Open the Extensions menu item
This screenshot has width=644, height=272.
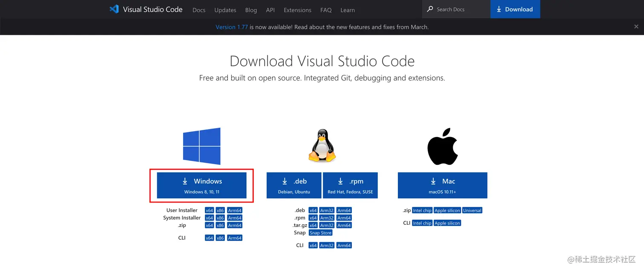tap(297, 10)
